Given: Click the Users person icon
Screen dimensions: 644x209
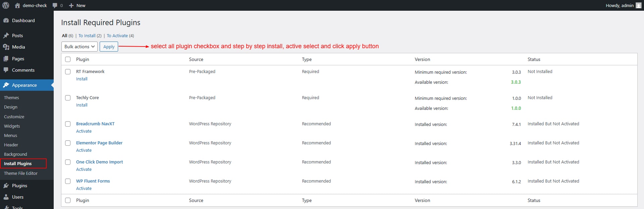Looking at the screenshot, I should tap(6, 197).
